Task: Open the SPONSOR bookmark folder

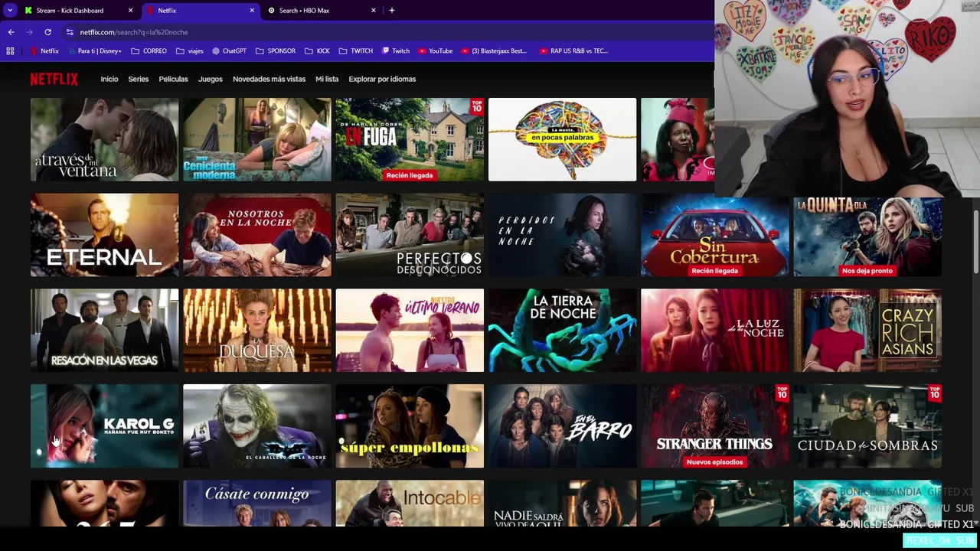Action: click(276, 51)
